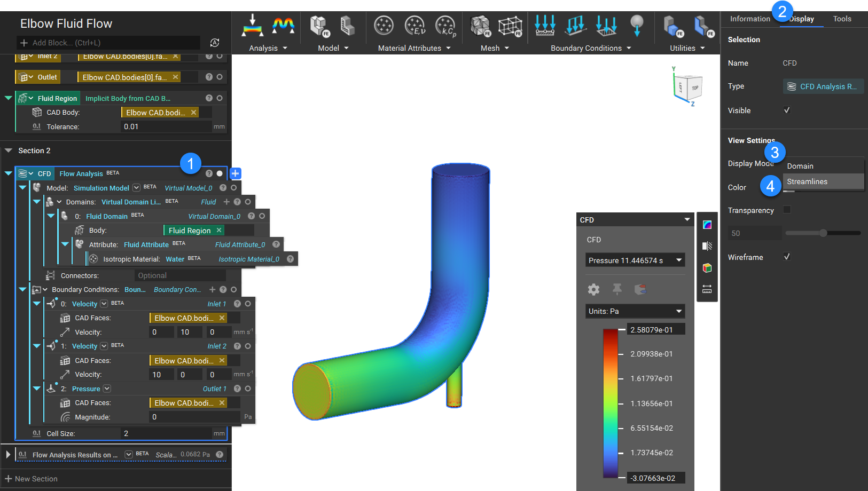
Task: Select Streamlines display mode option
Action: (823, 181)
